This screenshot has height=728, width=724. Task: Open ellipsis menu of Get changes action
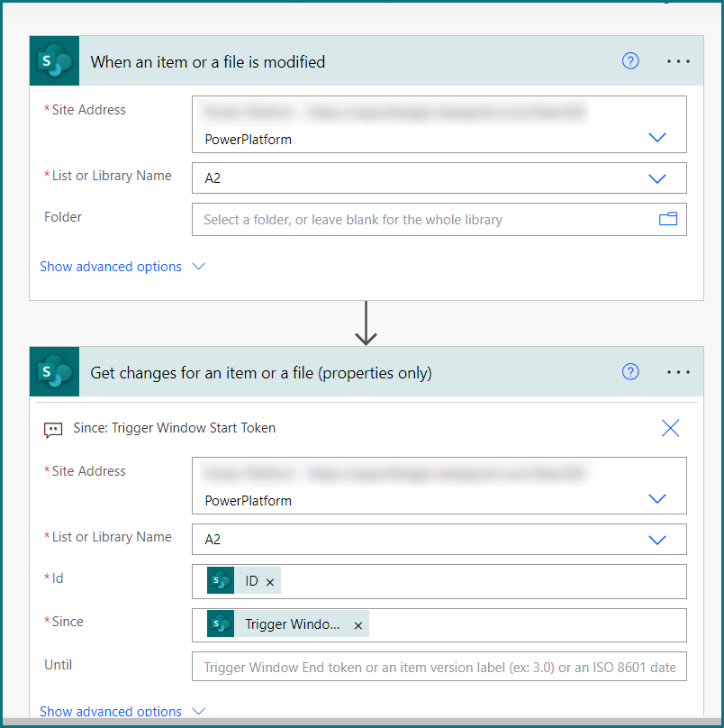pyautogui.click(x=678, y=372)
